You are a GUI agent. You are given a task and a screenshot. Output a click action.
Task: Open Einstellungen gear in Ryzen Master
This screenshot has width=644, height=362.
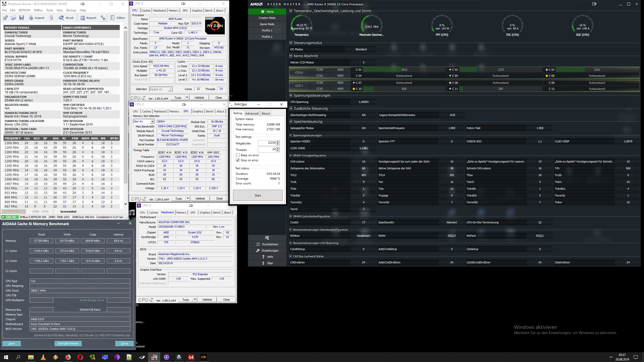click(258, 251)
